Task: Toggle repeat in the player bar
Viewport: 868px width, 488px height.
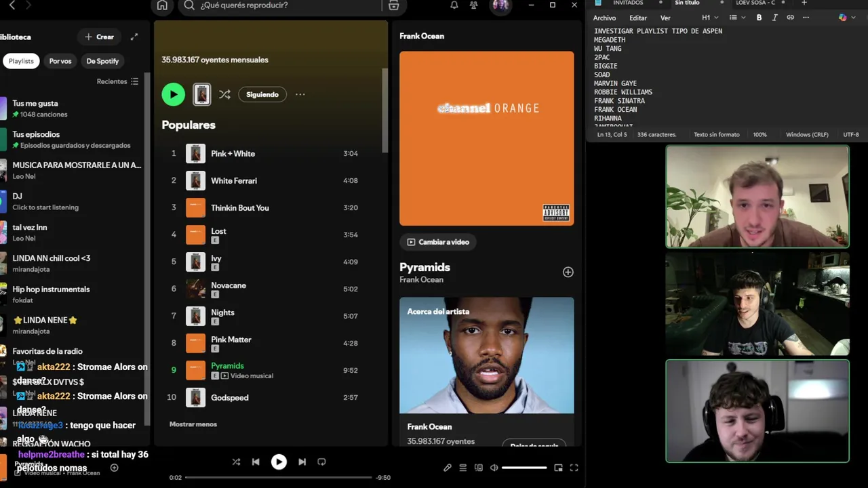Action: pyautogui.click(x=321, y=462)
